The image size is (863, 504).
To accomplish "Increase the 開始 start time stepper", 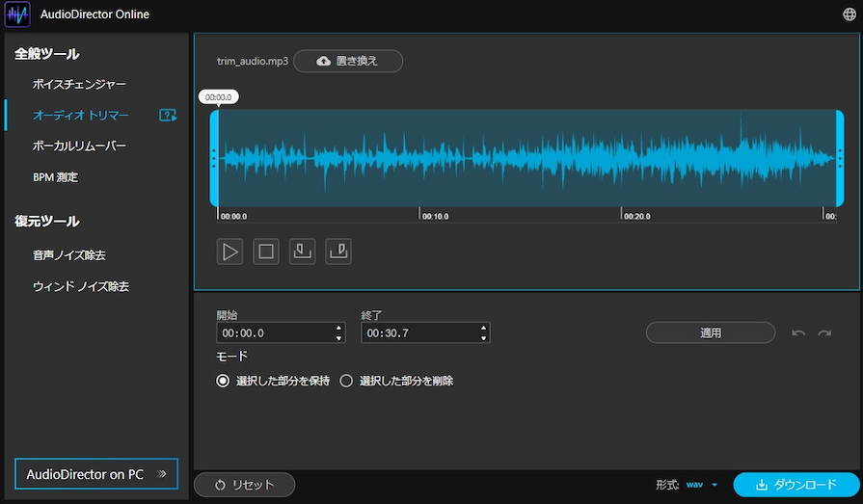I will pos(338,328).
